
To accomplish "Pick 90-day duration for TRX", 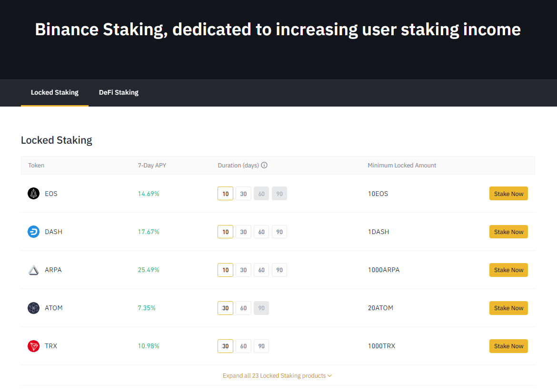I will click(x=261, y=346).
